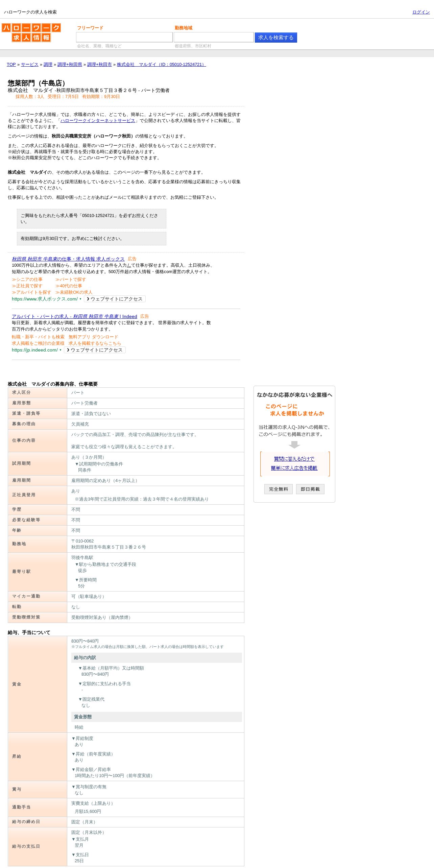434x868 pixels.
Task: Open ハローワークインターネットサービス link
Action: click(x=98, y=121)
